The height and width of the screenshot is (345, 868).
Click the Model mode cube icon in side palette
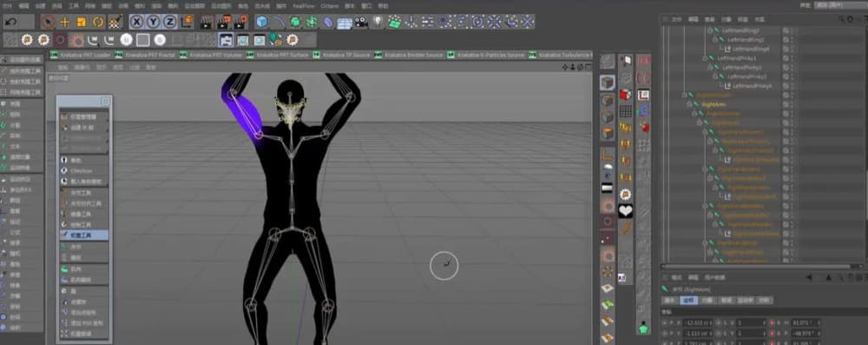[608, 83]
